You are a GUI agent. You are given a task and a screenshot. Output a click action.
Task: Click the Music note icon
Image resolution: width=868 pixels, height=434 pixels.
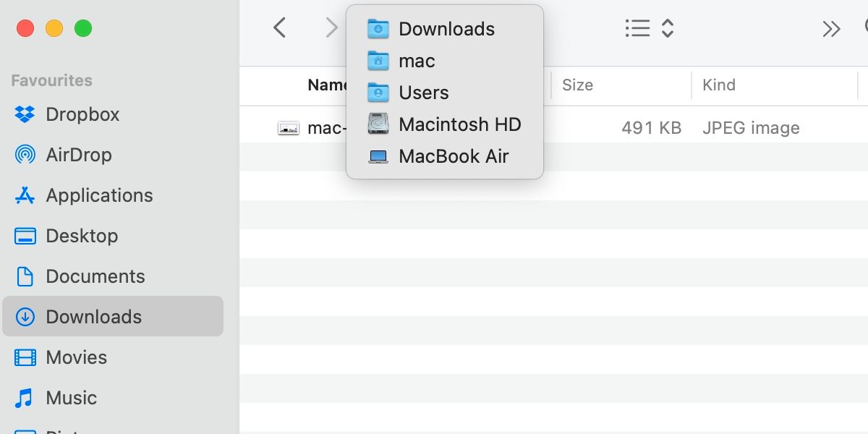pyautogui.click(x=25, y=398)
